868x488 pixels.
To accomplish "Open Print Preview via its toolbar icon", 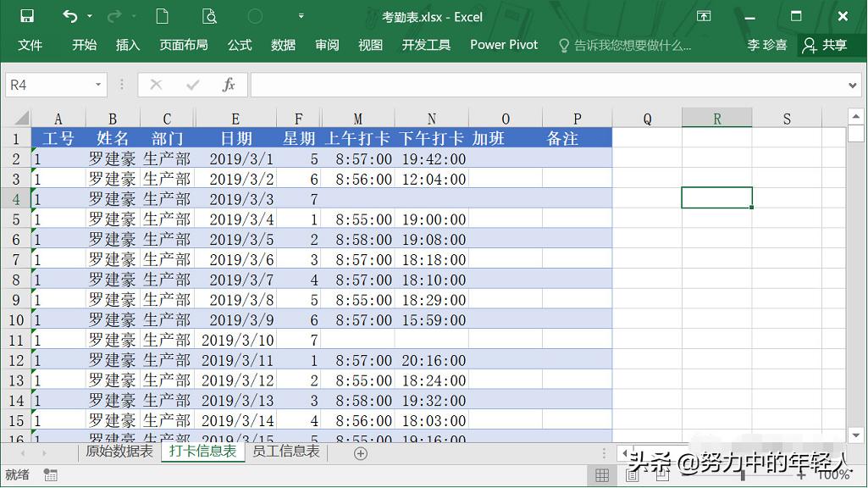I will point(208,14).
